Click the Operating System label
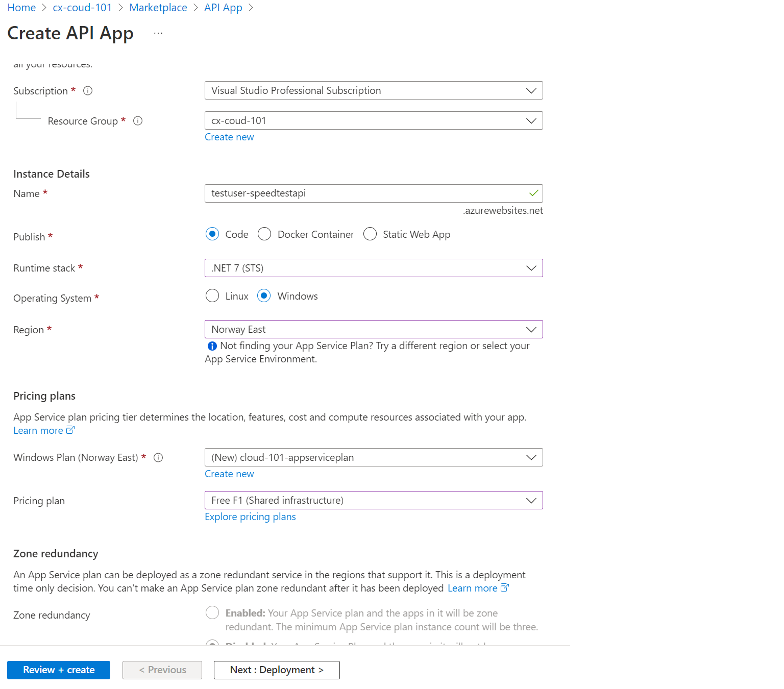The image size is (784, 689). click(52, 298)
